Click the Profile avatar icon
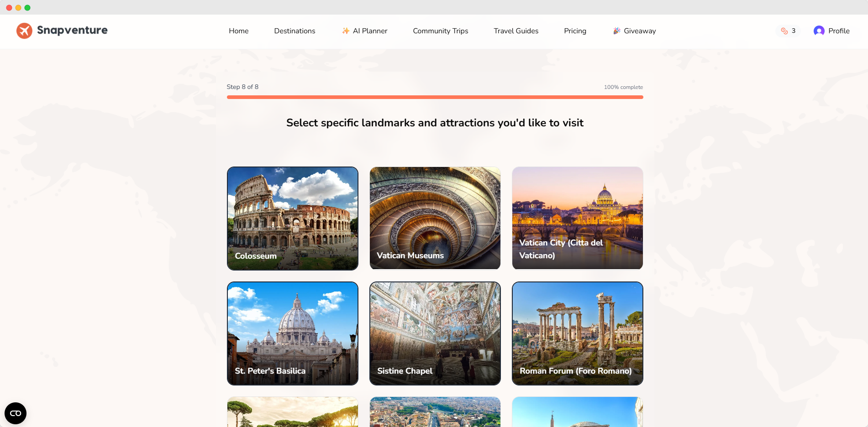 [819, 31]
